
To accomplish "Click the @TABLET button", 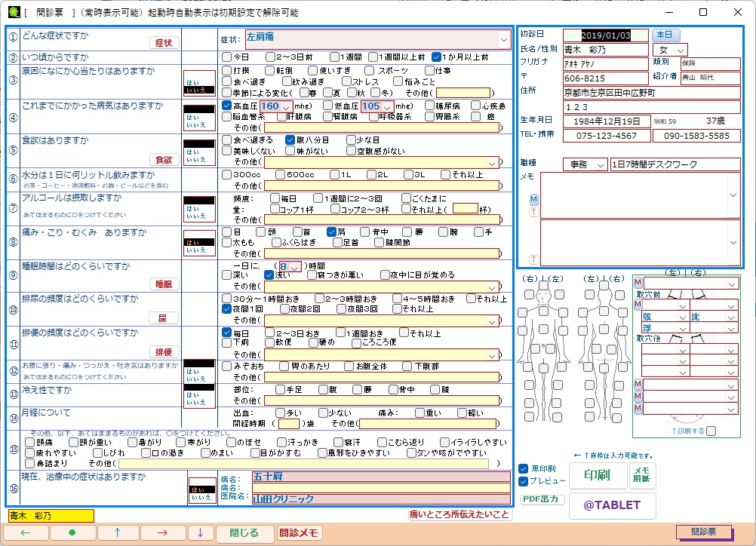I will pyautogui.click(x=613, y=505).
